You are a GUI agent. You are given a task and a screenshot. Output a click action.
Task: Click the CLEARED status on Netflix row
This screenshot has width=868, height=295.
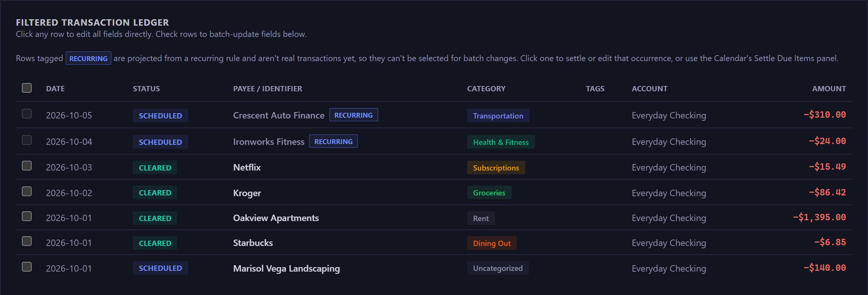click(155, 168)
